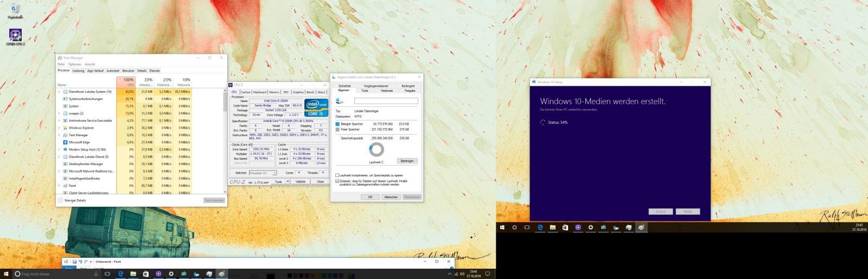Expand the wsappx (2) process group
Viewport: 868px width, 279px height.
[59, 113]
